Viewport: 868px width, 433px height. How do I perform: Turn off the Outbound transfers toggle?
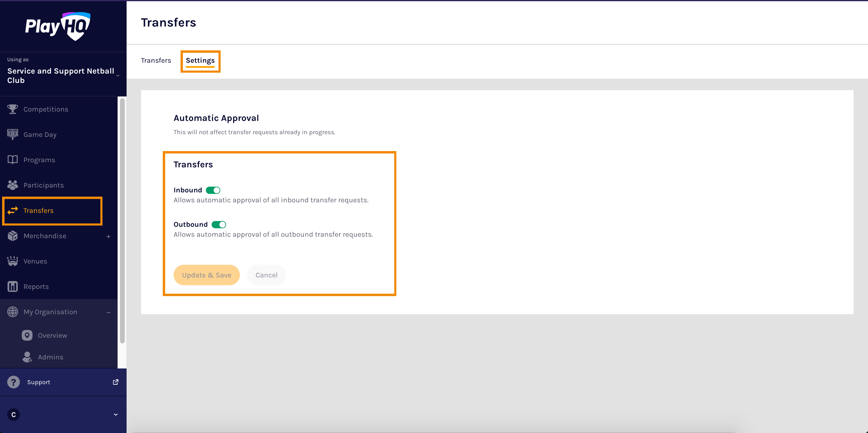[219, 224]
